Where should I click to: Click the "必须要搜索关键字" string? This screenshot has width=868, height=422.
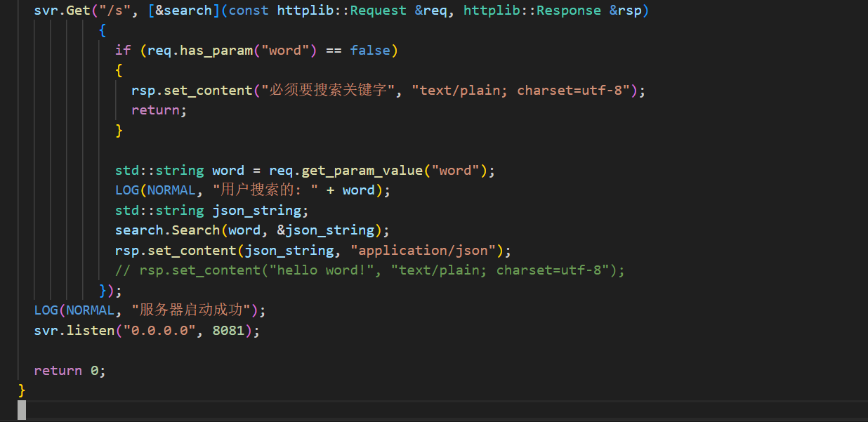[328, 90]
